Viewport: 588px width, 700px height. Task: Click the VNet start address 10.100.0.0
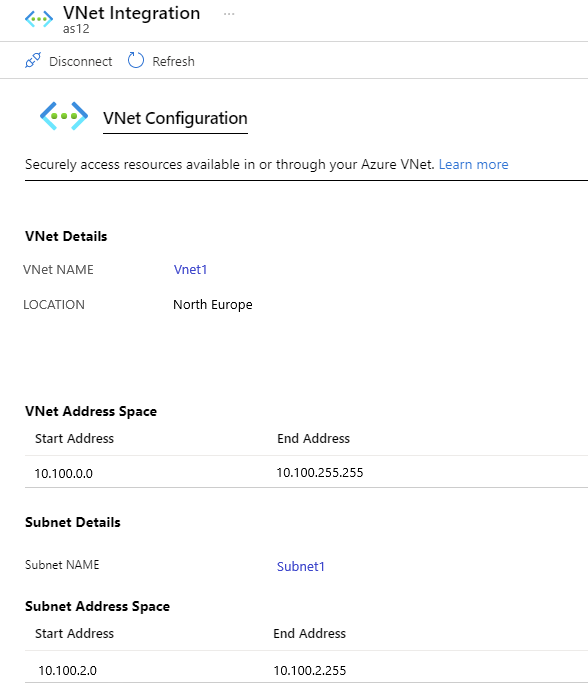(x=63, y=473)
